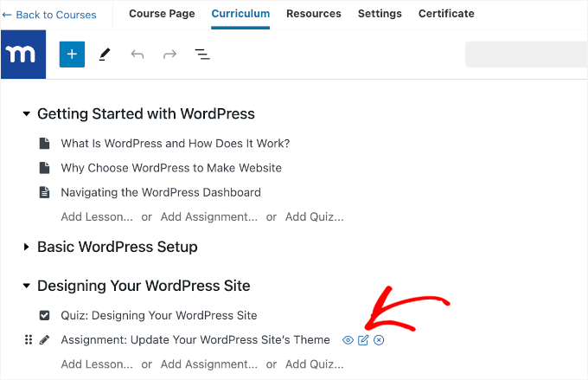Open the Certificate tab
The image size is (588, 380).
click(x=446, y=14)
